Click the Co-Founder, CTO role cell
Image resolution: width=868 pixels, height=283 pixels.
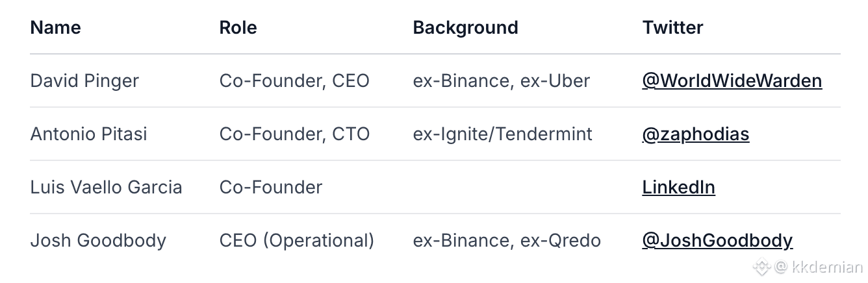click(294, 134)
